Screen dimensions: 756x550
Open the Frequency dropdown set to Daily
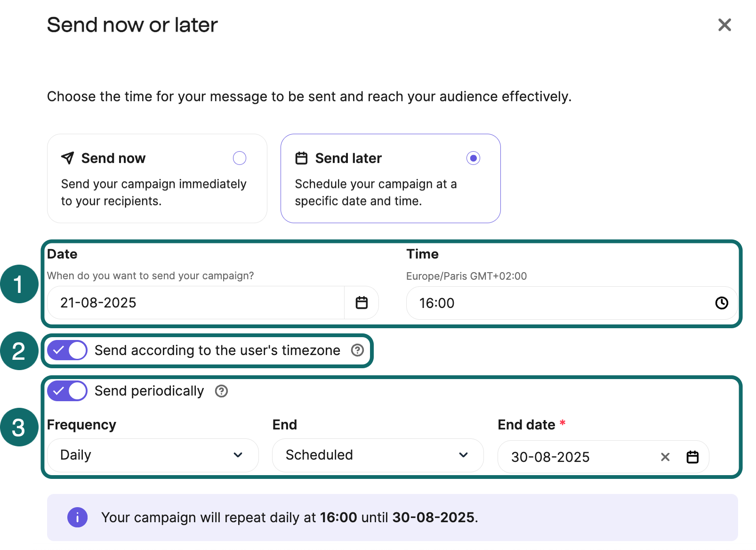pos(153,455)
